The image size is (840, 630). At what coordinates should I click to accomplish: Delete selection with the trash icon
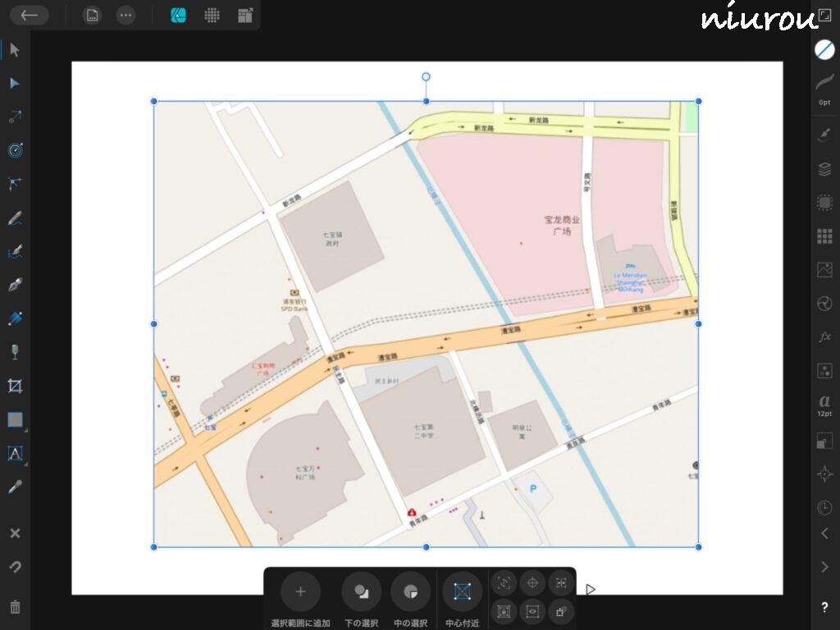(15, 607)
